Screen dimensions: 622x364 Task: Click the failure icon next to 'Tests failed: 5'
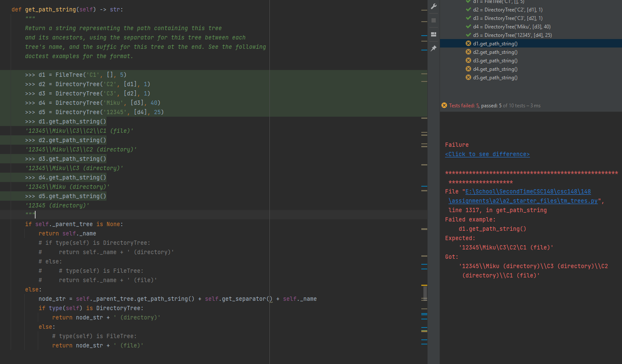pyautogui.click(x=445, y=105)
